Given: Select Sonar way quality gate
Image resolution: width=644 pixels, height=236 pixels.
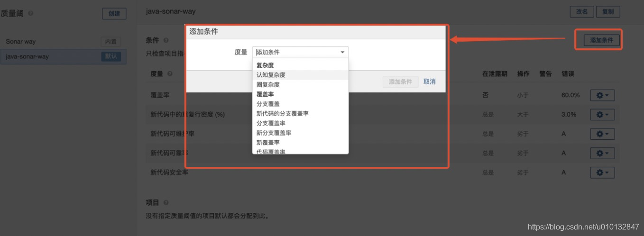Looking at the screenshot, I should tap(63, 42).
